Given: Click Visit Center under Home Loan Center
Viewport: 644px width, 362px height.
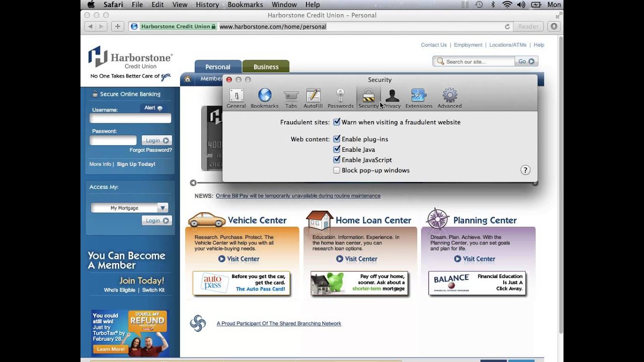Looking at the screenshot, I should tap(357, 259).
